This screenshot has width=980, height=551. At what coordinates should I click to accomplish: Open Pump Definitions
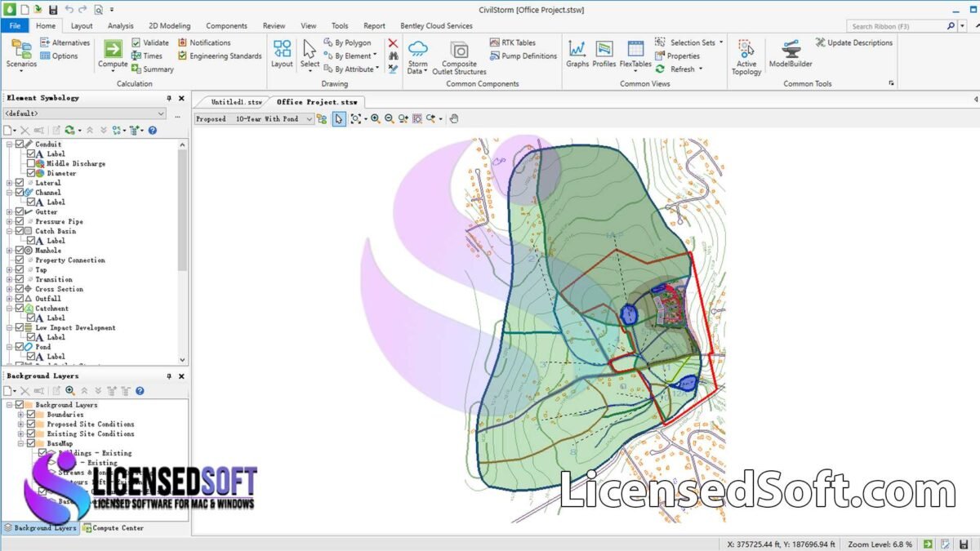pos(523,56)
